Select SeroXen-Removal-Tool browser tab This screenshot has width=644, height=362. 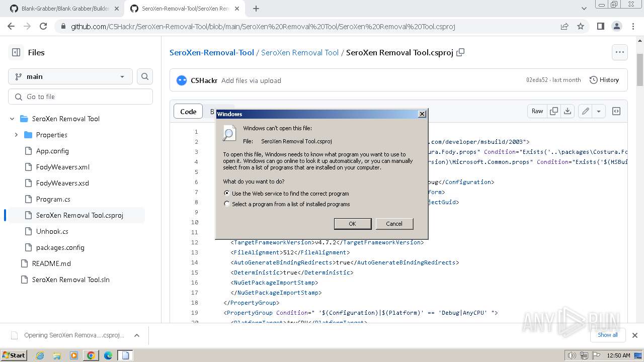tap(184, 9)
